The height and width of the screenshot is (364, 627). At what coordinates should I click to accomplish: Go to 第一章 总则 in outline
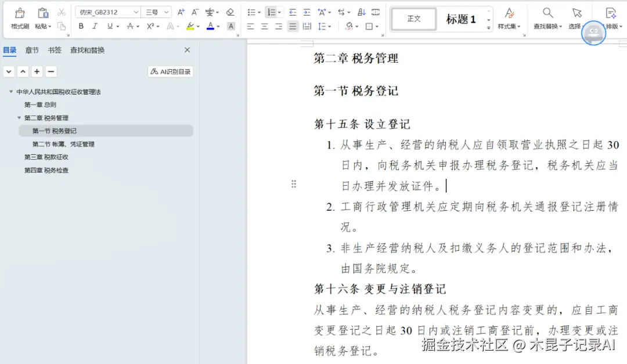(40, 105)
